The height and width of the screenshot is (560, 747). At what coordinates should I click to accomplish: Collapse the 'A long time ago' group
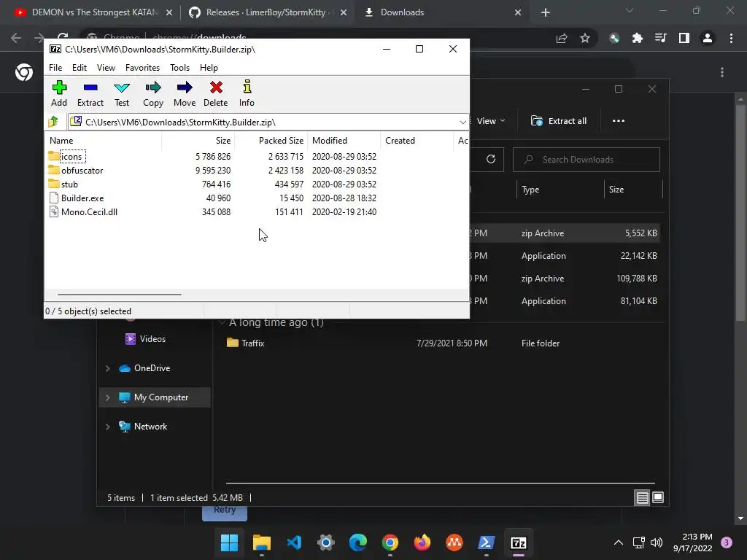(x=222, y=322)
